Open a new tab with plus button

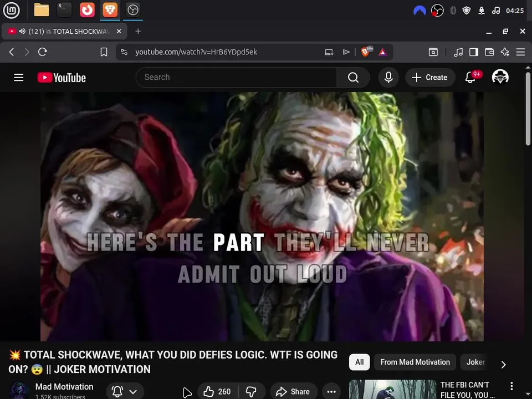pos(138,31)
